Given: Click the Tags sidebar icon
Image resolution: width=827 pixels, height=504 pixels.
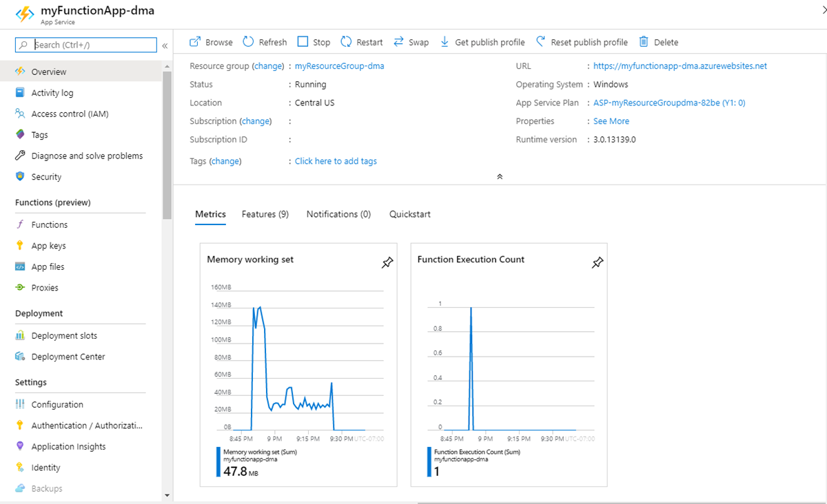Looking at the screenshot, I should [20, 135].
